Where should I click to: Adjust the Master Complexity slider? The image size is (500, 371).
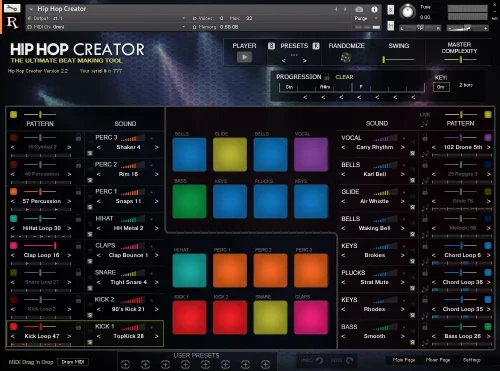click(460, 60)
